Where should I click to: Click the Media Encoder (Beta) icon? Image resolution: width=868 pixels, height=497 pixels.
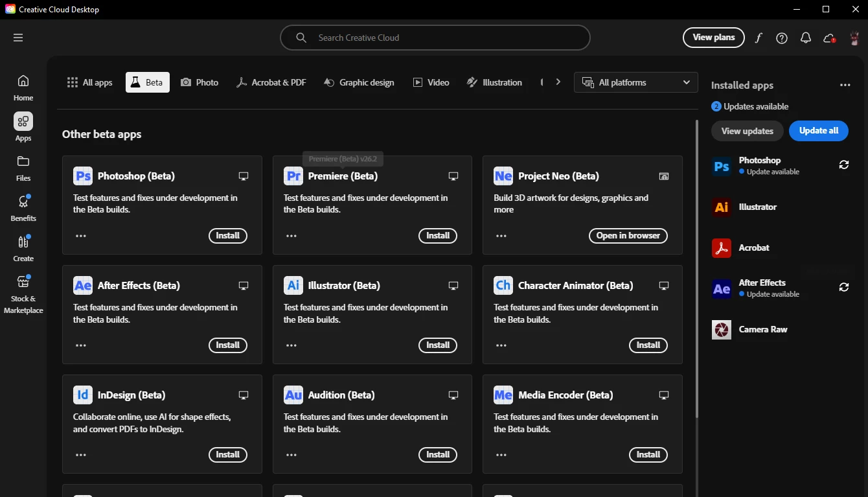pos(503,395)
